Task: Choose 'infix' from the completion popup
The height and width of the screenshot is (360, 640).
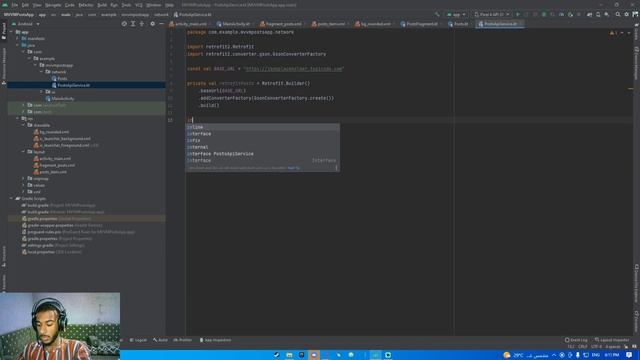Action: click(x=262, y=140)
